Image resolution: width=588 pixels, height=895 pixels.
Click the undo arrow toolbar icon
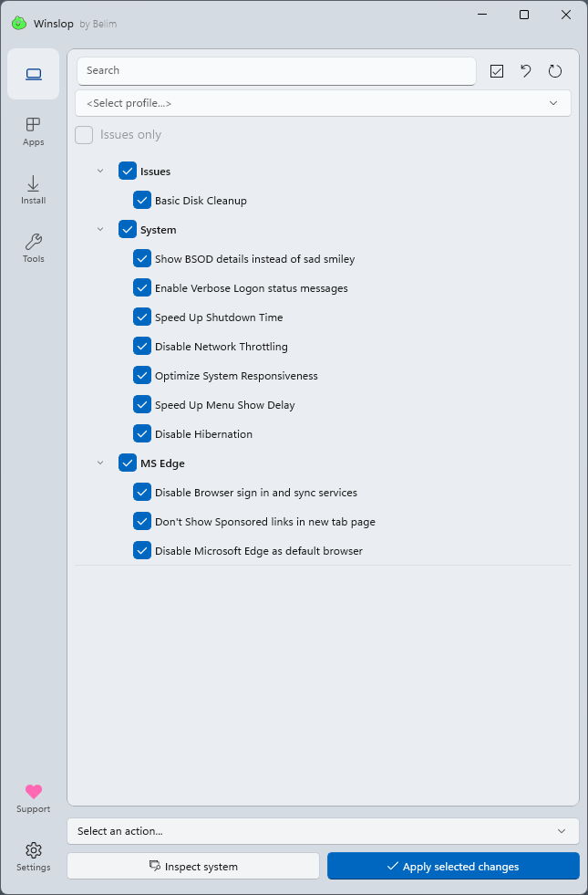point(526,71)
